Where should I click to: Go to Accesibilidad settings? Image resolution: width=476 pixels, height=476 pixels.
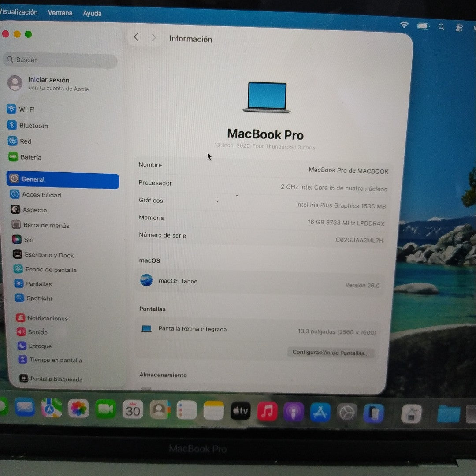pos(41,195)
